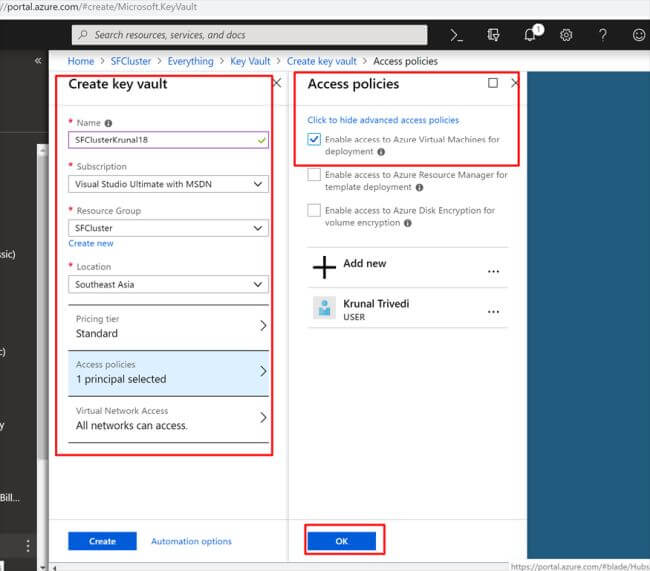Focus the Search resources, services, and docs box

[x=250, y=35]
